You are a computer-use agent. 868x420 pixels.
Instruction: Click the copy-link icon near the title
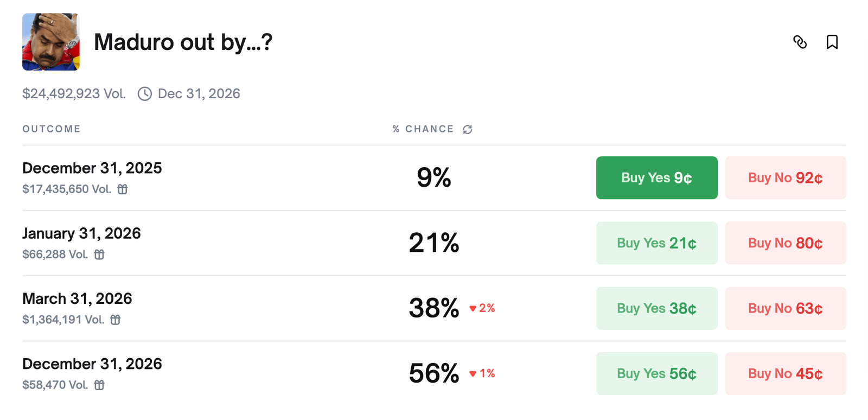(801, 42)
